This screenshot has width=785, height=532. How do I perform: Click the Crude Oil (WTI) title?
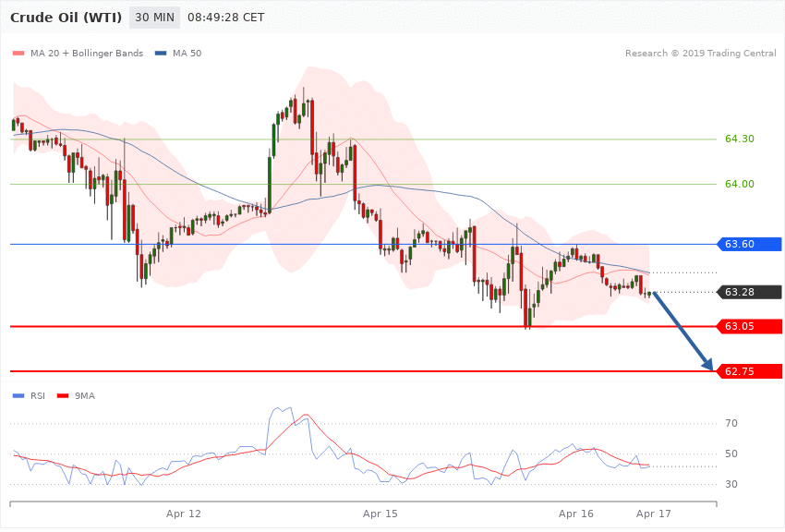coord(66,18)
